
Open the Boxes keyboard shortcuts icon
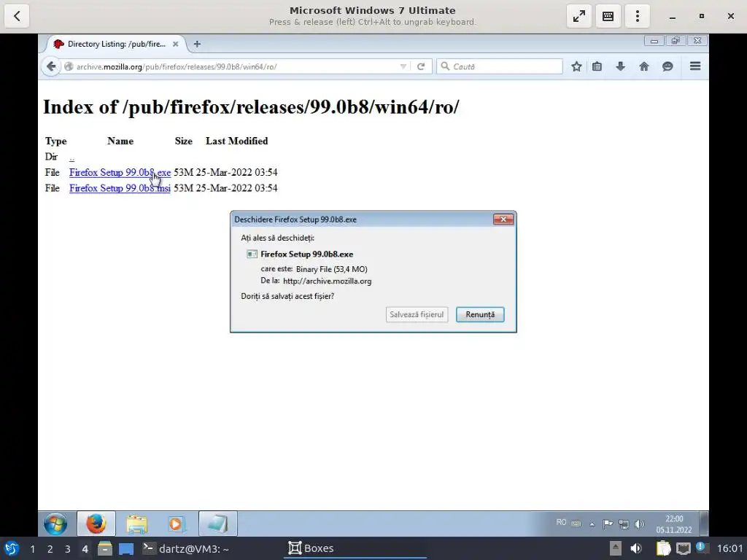(608, 16)
